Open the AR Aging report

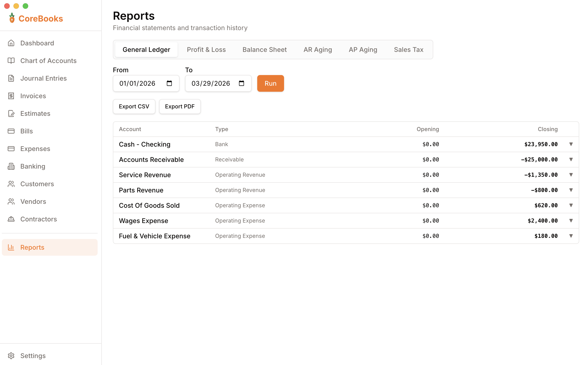pos(318,50)
